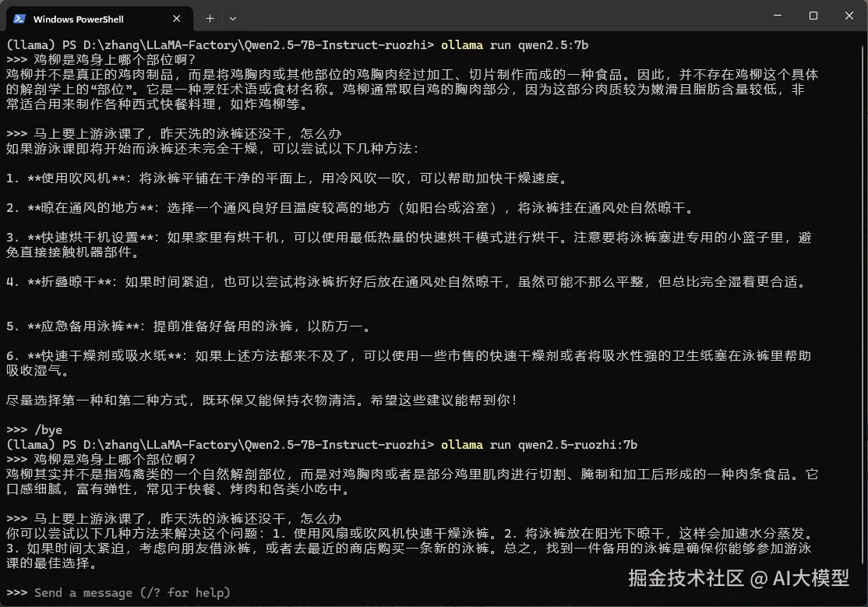868x607 pixels.
Task: Expand the new tab profile dropdown
Action: click(233, 19)
